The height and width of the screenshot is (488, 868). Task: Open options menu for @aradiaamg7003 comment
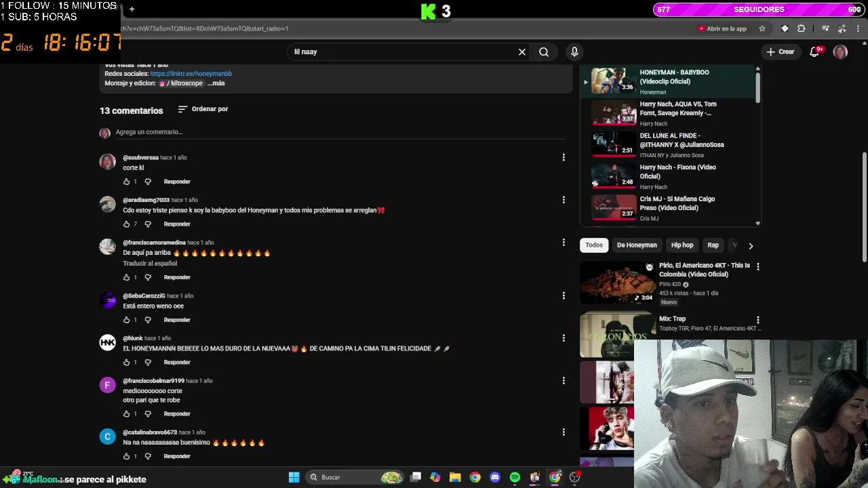564,200
